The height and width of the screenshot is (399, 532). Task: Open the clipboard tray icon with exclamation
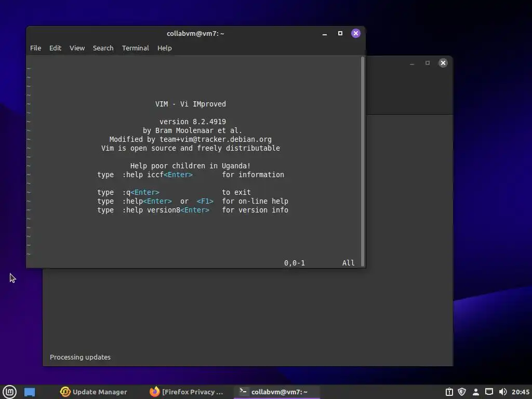pyautogui.click(x=449, y=392)
